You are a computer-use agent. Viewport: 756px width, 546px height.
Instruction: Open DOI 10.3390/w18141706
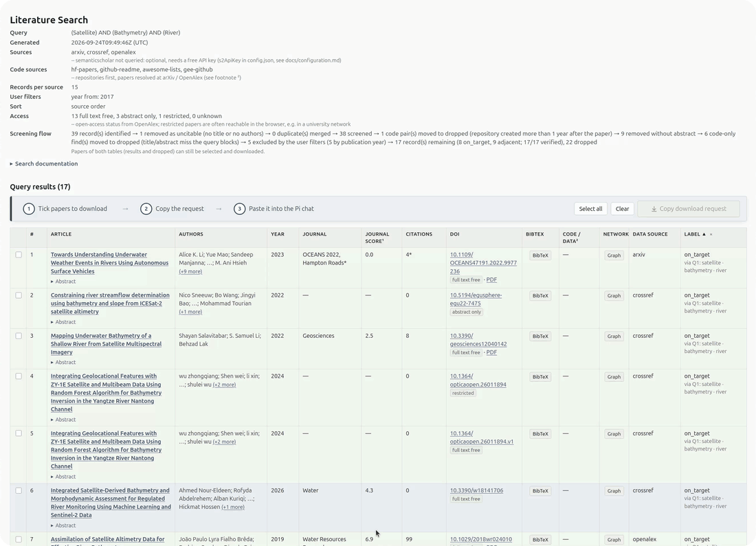point(476,490)
